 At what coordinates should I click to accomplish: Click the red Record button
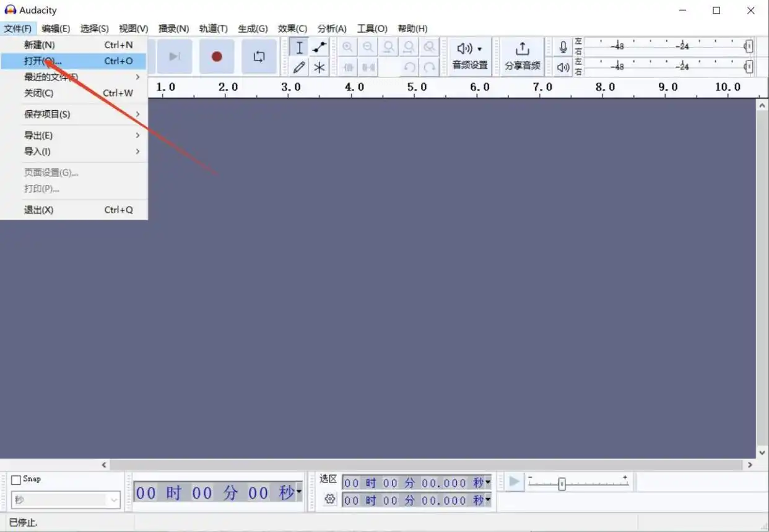217,56
